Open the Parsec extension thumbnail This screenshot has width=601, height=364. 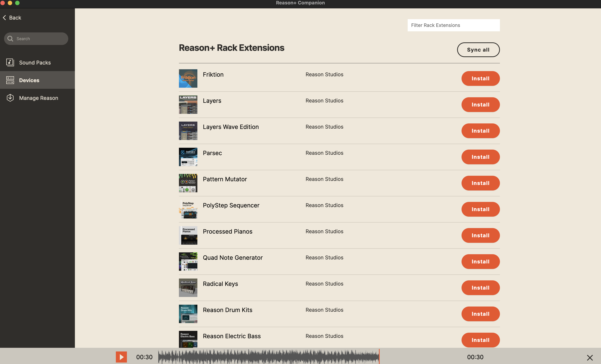point(188,157)
